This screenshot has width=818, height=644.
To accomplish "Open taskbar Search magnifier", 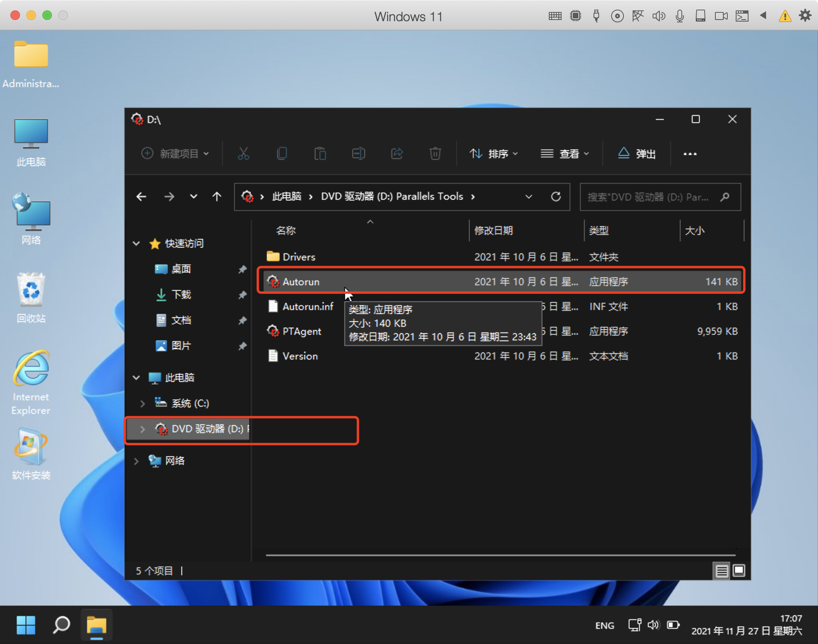I will (x=61, y=625).
